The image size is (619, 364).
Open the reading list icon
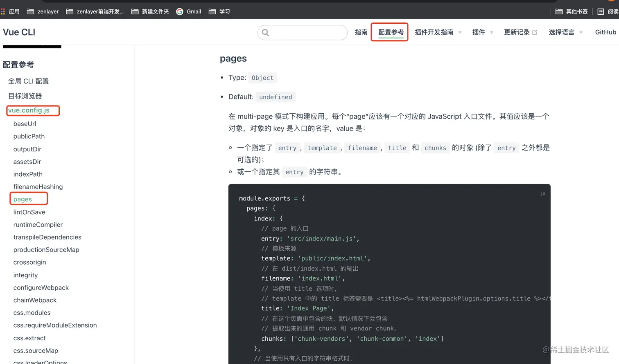coord(601,11)
